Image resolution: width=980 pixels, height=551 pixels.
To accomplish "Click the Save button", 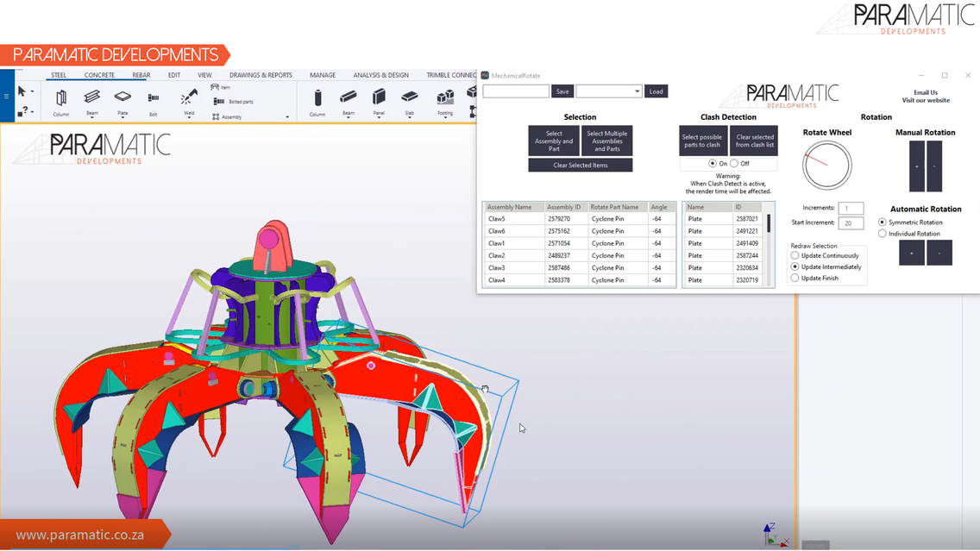I will [x=562, y=91].
